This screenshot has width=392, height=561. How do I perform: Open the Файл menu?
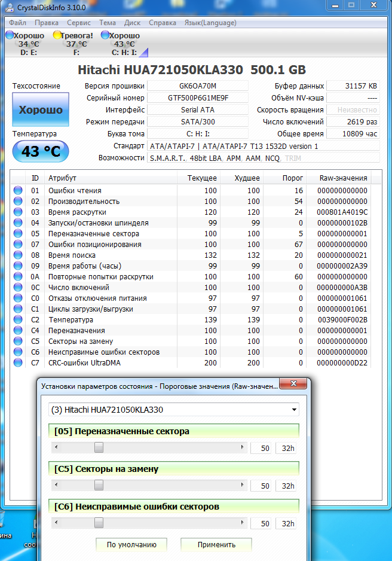[17, 23]
